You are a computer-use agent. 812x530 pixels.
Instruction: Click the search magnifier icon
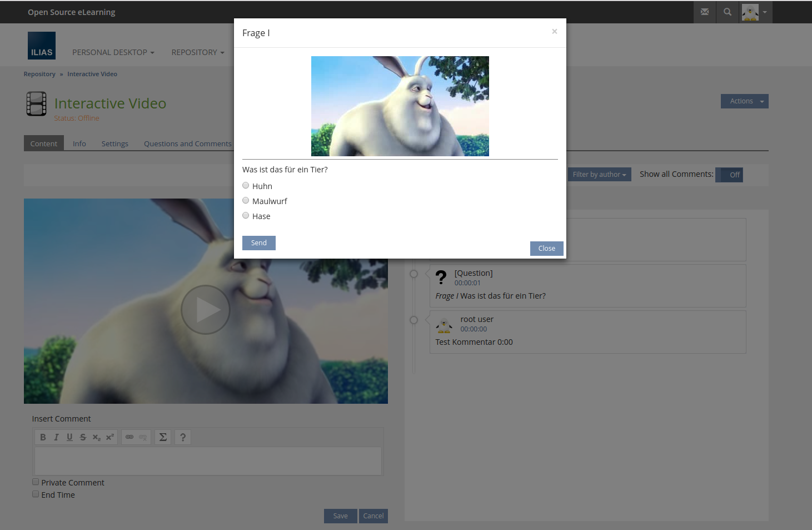coord(727,12)
